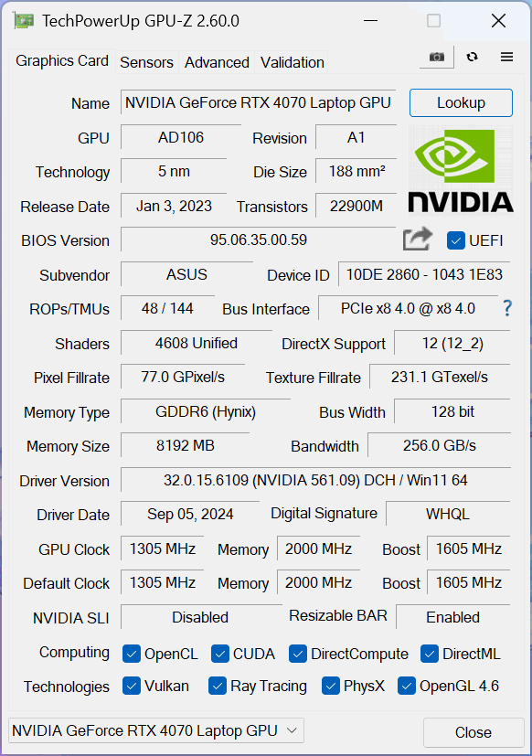Expand the GPU selection dropdown at the bottom
This screenshot has width=532, height=756.
tap(156, 730)
